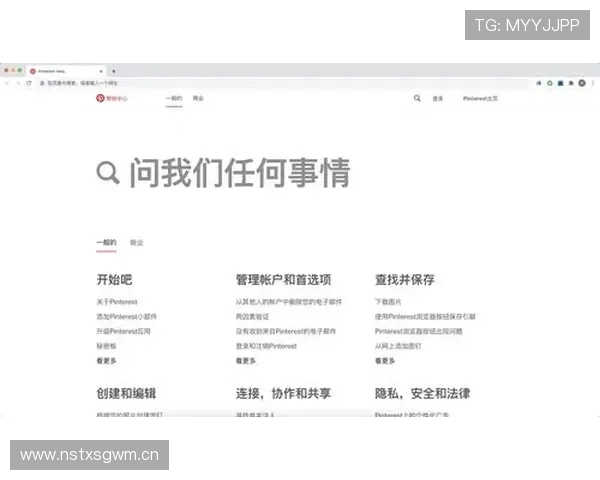This screenshot has height=480, width=600.
Task: Open the article about removing your email from another account
Action: point(289,302)
